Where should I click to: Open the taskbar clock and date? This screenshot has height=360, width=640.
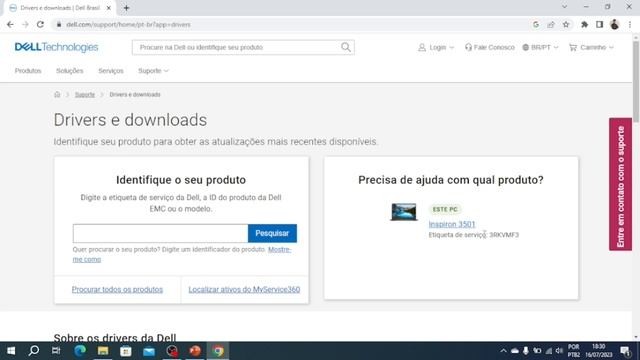pyautogui.click(x=599, y=351)
